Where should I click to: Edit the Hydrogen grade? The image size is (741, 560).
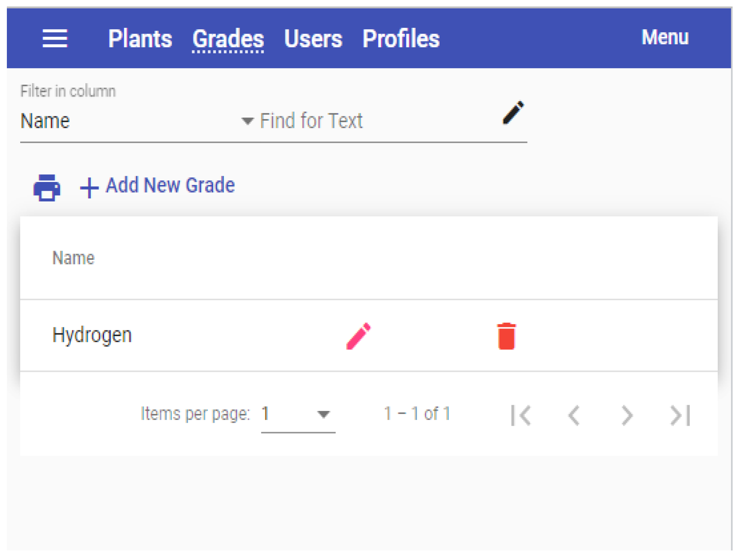pos(358,336)
